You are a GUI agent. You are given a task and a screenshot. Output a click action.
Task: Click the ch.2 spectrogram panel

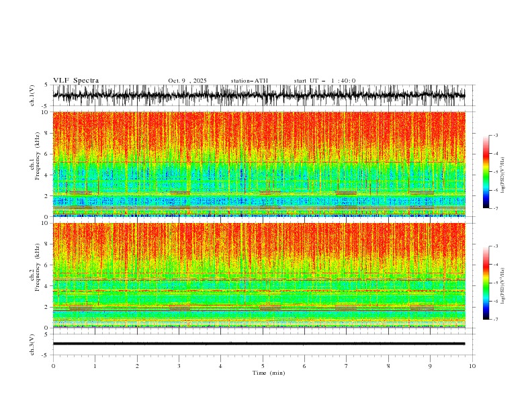pyautogui.click(x=259, y=275)
